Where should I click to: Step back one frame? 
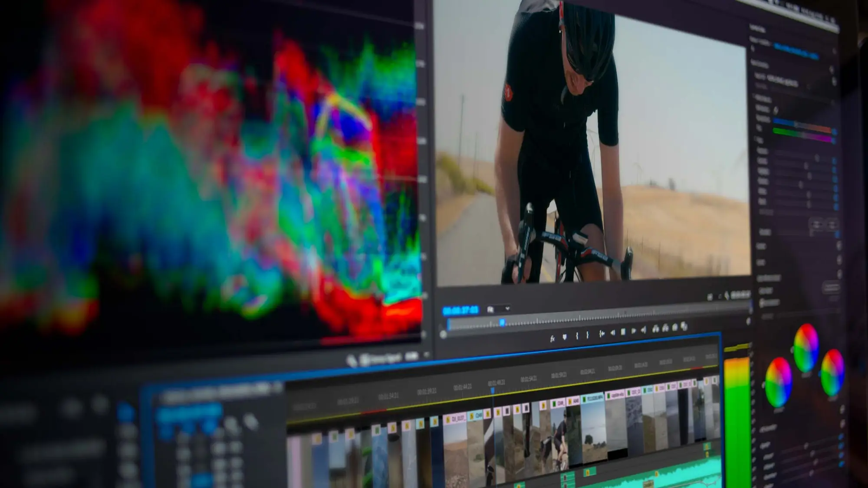[612, 333]
